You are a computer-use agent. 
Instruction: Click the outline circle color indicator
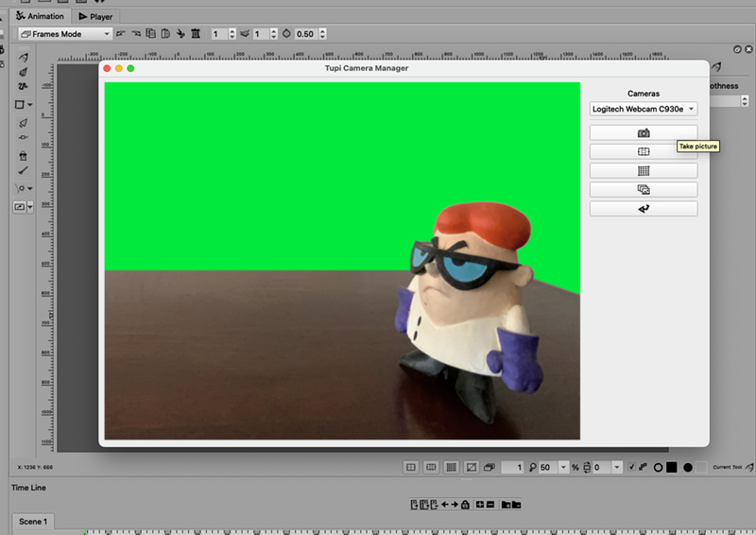point(658,468)
